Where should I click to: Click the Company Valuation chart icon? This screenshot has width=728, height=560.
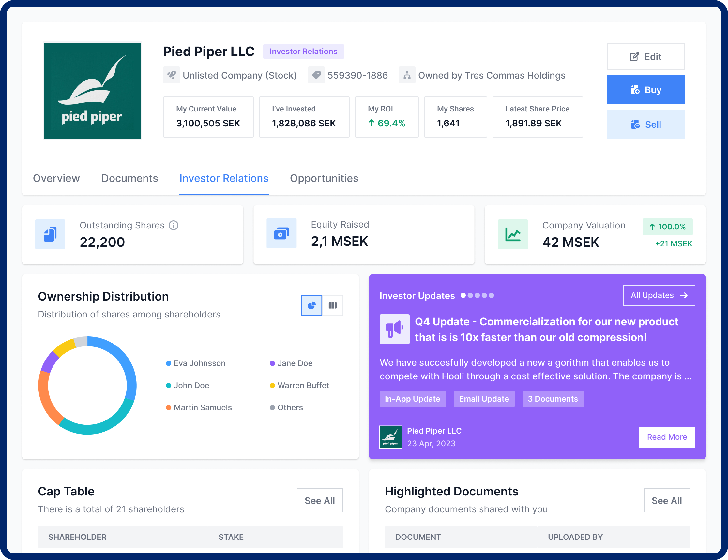[x=513, y=234]
